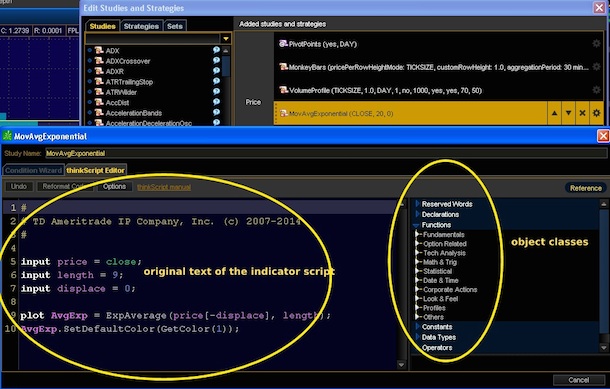Select Operators in reference list
Viewport: 610px width, 389px height.
[437, 347]
